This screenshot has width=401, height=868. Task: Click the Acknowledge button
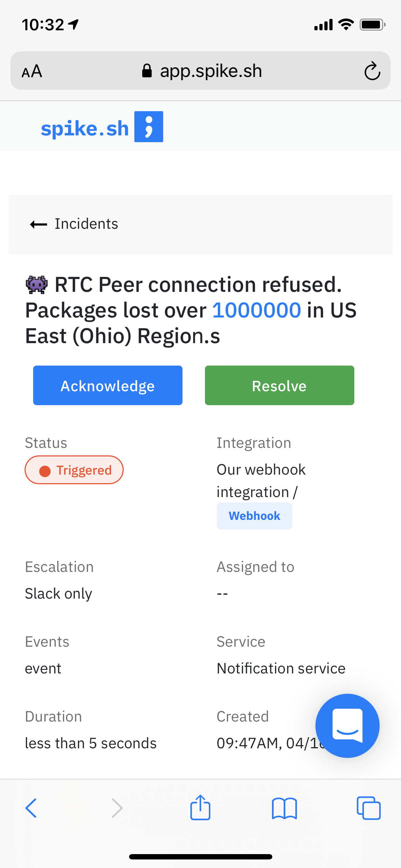point(108,385)
